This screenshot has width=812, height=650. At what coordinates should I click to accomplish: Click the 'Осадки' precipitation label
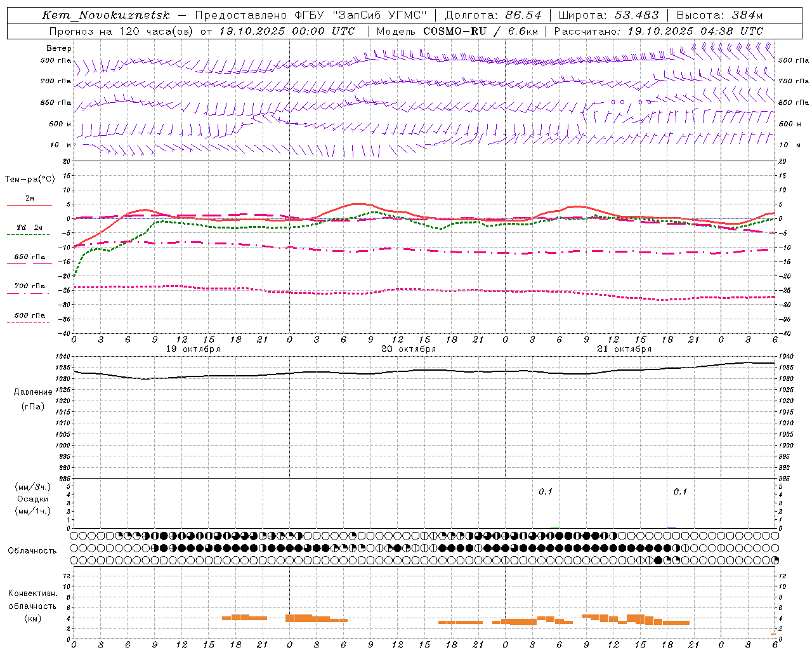(33, 499)
